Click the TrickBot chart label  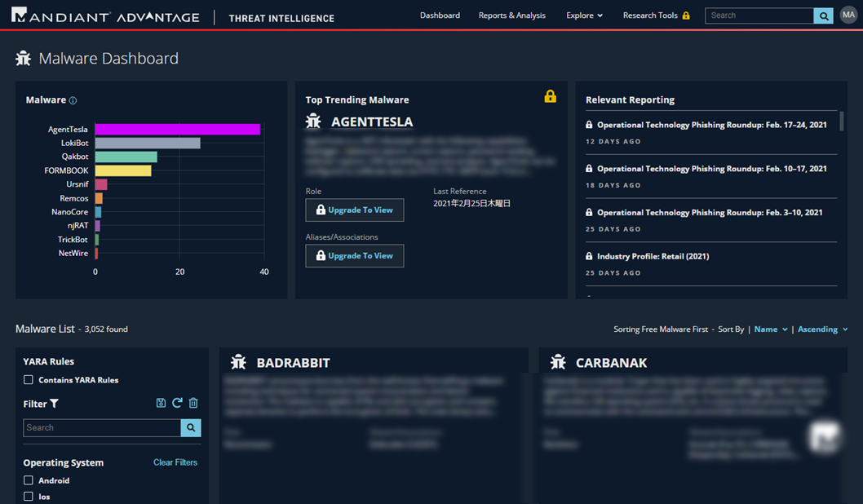pos(73,239)
